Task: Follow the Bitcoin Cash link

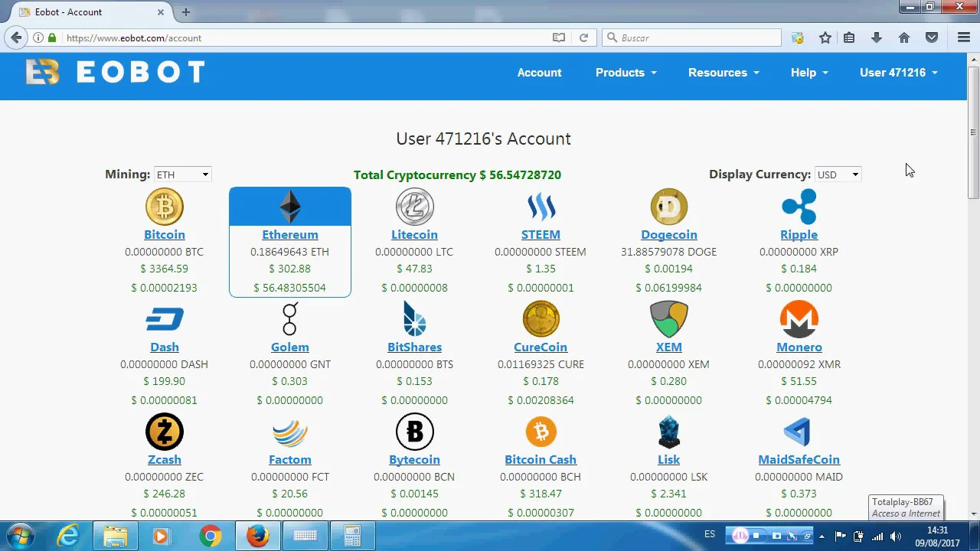Action: [x=541, y=460]
